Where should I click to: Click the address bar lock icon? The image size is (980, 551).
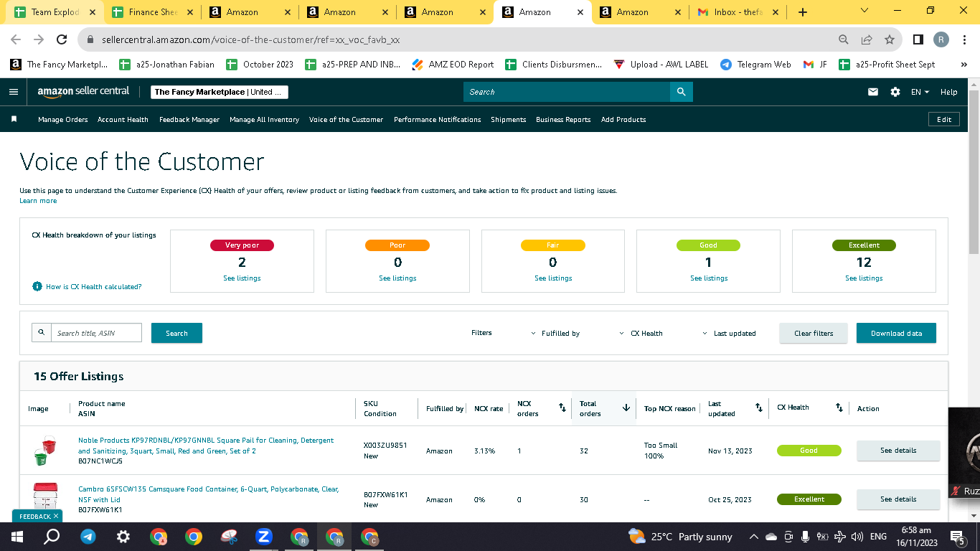pos(90,39)
